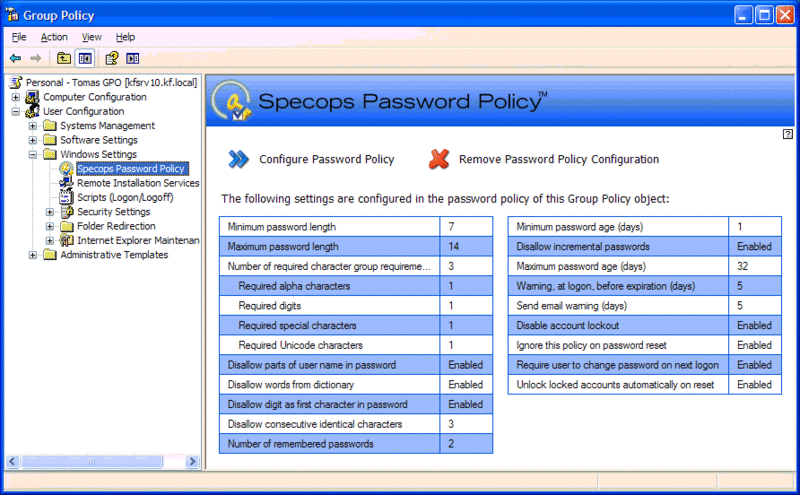This screenshot has width=800, height=495.
Task: Click Send email warning (days) row
Action: click(644, 306)
